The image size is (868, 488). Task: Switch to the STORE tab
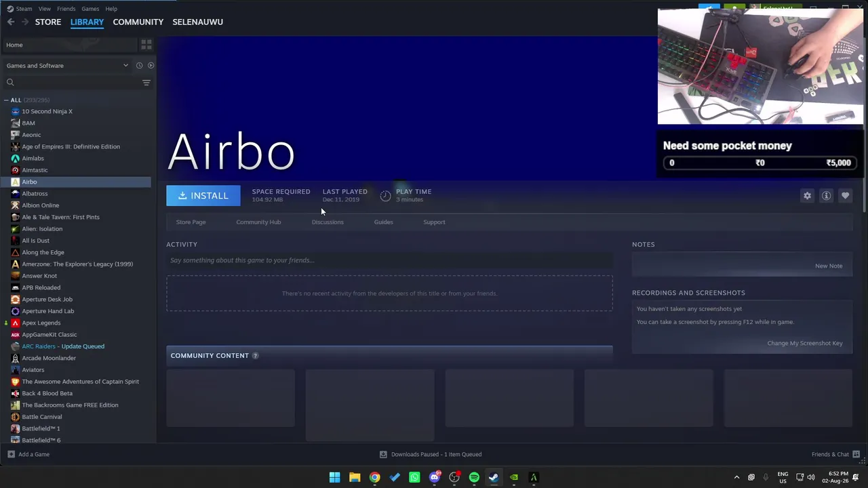[x=48, y=22]
